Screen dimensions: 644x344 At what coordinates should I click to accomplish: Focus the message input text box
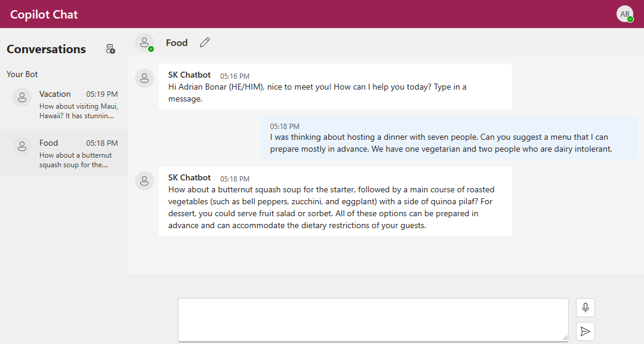point(373,320)
